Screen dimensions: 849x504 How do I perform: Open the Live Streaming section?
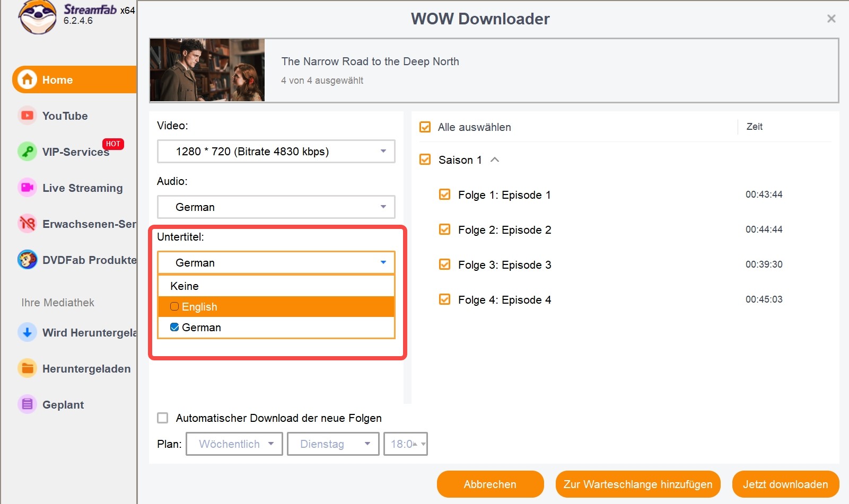pyautogui.click(x=82, y=188)
